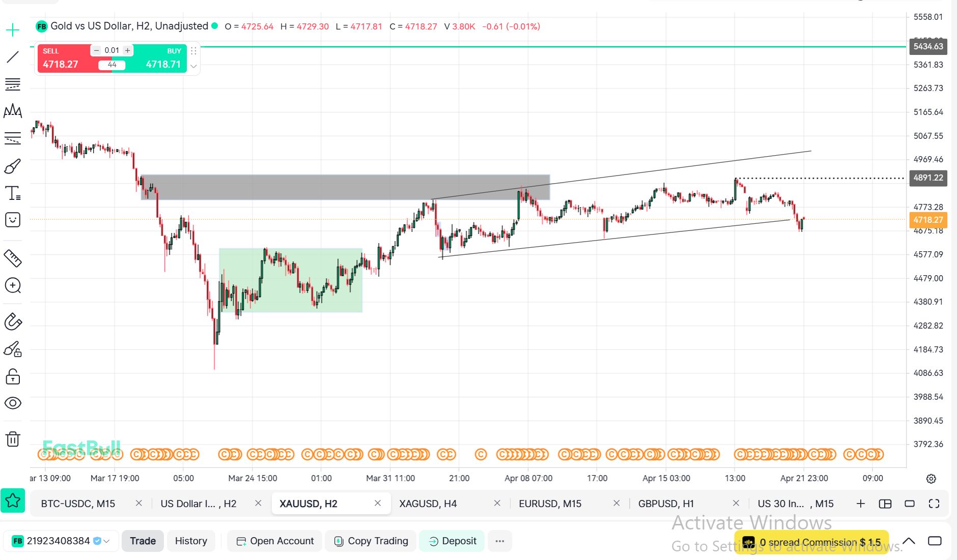Select the brush drawing tool
This screenshot has height=560, width=957.
point(13,166)
